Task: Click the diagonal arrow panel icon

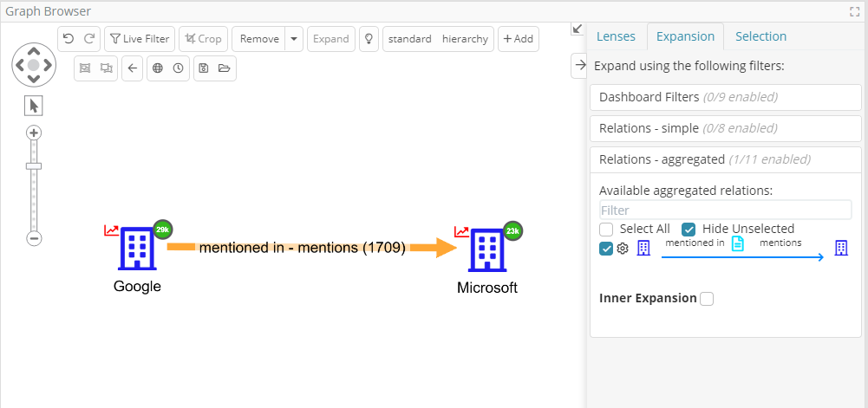Action: click(578, 29)
